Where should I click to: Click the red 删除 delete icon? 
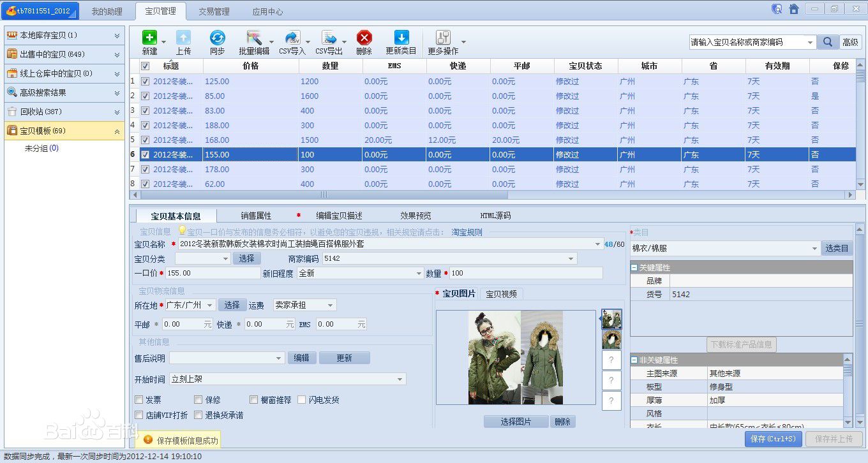pyautogui.click(x=364, y=38)
